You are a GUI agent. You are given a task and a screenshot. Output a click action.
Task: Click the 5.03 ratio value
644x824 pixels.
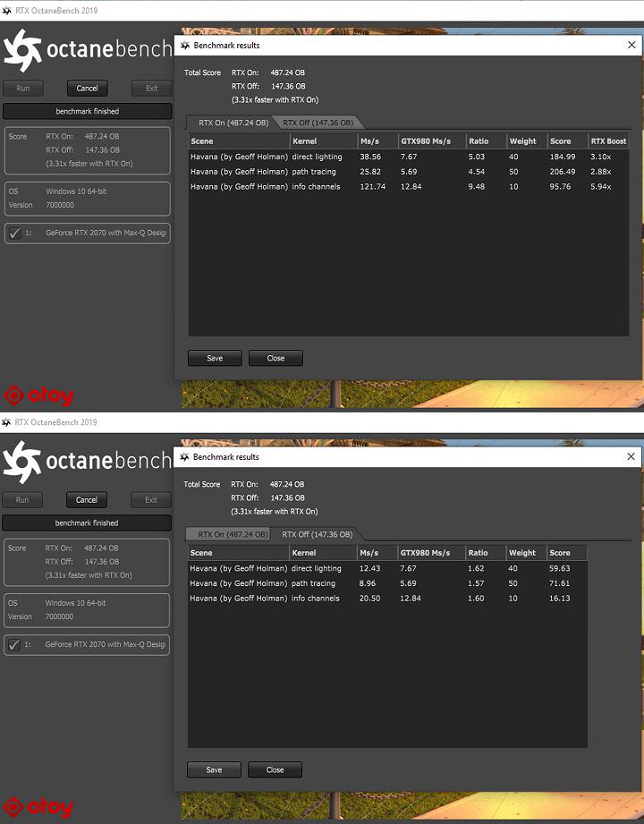pyautogui.click(x=477, y=157)
